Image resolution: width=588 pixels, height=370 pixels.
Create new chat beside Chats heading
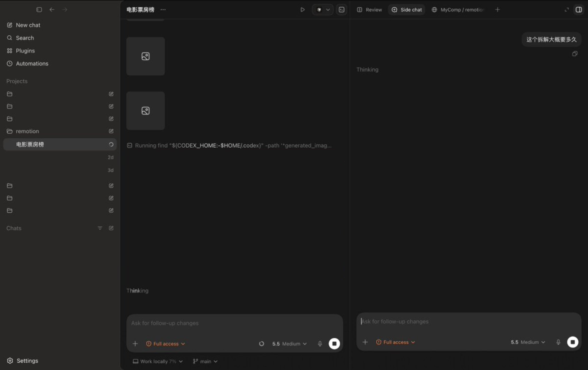(x=111, y=228)
